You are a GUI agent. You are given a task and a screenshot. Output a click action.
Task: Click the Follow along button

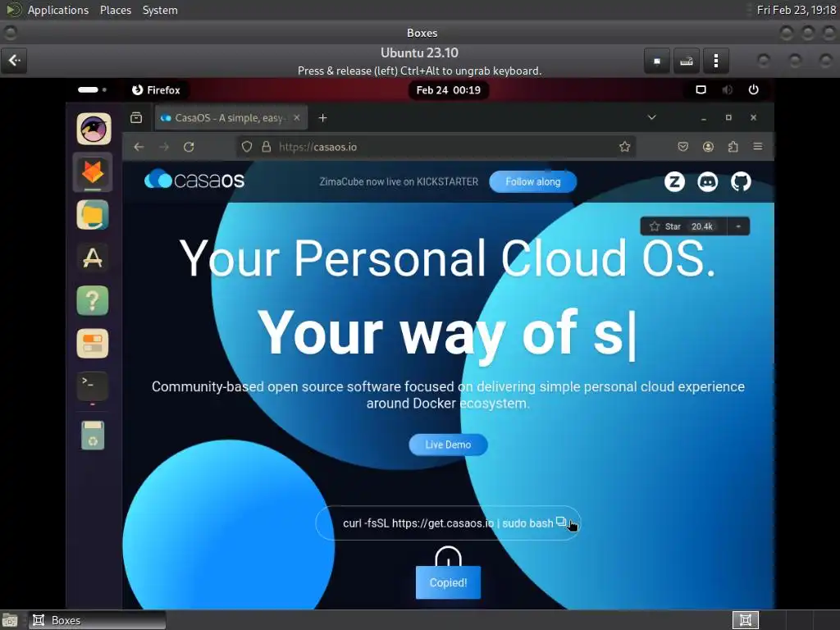coord(533,181)
